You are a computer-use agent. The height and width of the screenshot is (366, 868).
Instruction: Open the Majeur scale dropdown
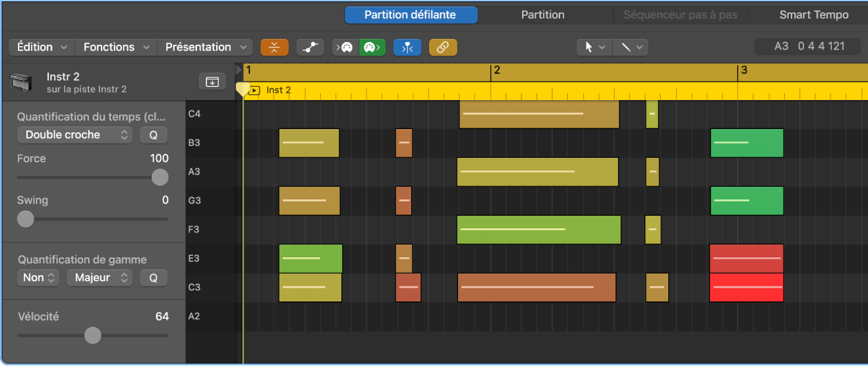point(100,278)
